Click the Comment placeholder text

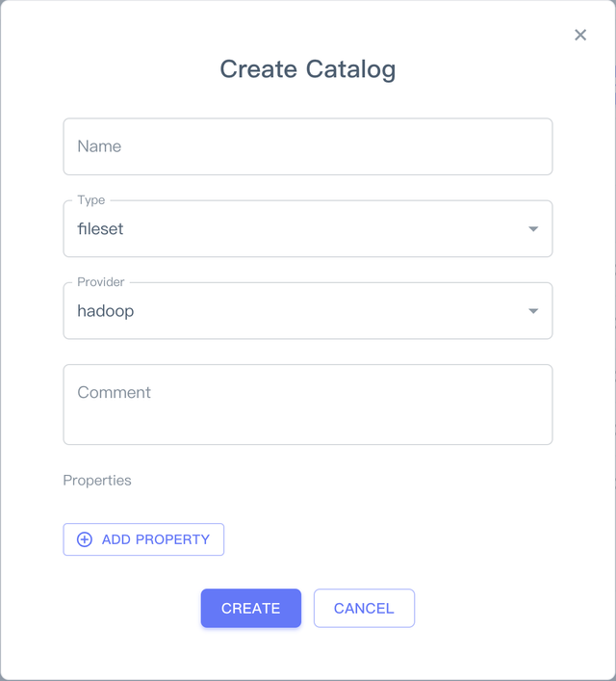pyautogui.click(x=114, y=392)
